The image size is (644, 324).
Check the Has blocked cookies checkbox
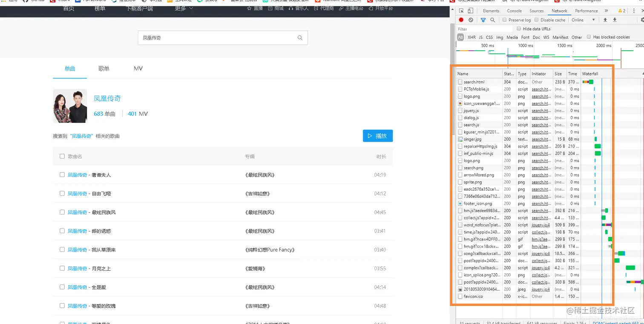[x=589, y=37]
